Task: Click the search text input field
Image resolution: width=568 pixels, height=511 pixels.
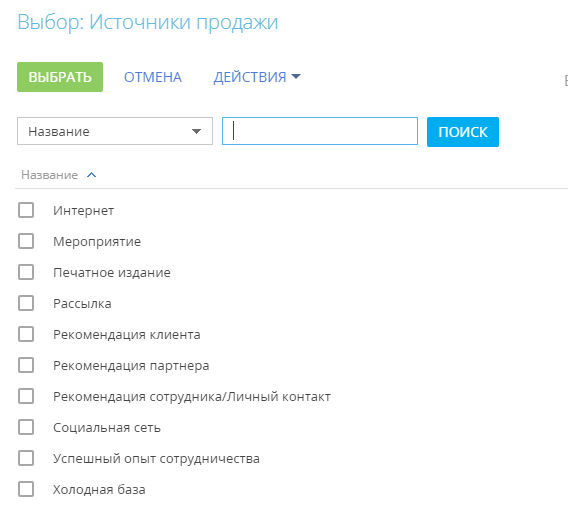Action: pyautogui.click(x=320, y=131)
